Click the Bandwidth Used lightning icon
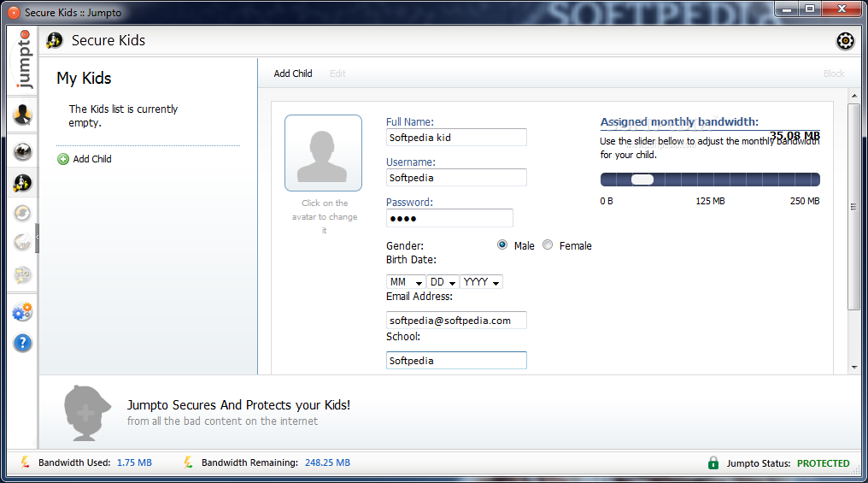868x483 pixels. 26,462
